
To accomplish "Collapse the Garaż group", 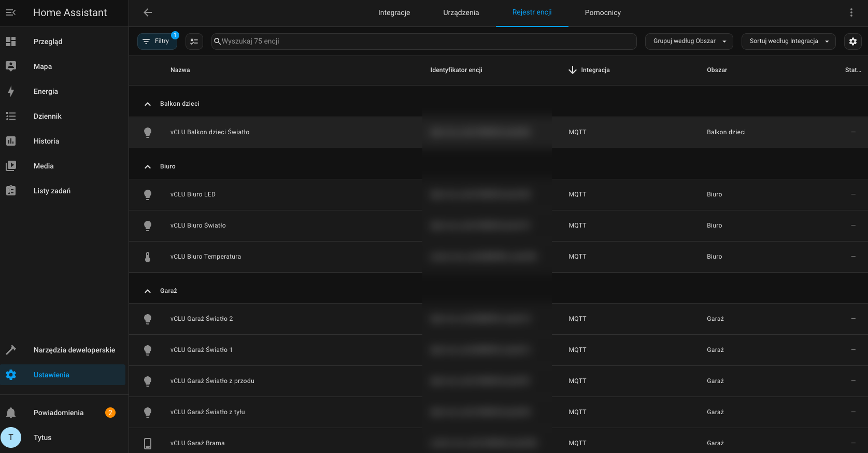I will point(148,291).
